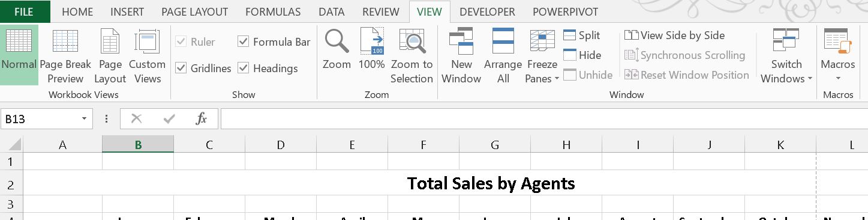Open Custom Views dialog

point(147,56)
